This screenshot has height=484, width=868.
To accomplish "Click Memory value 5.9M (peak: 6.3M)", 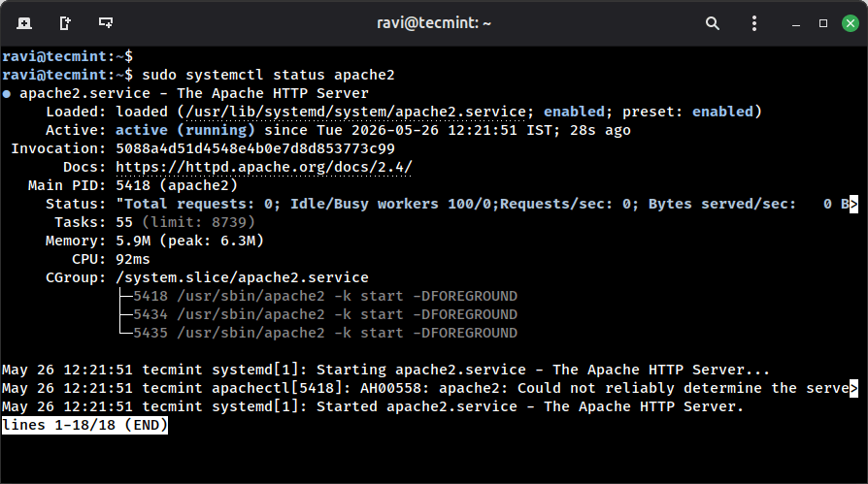I will pos(189,241).
